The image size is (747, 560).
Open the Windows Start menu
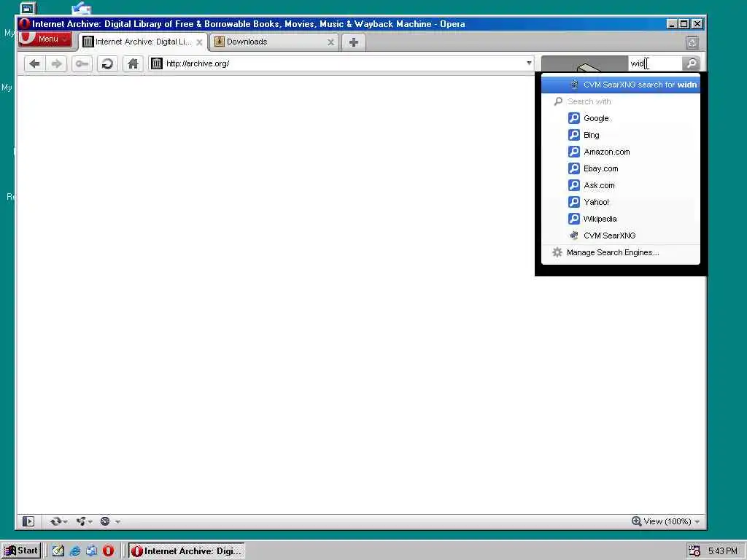(x=21, y=551)
